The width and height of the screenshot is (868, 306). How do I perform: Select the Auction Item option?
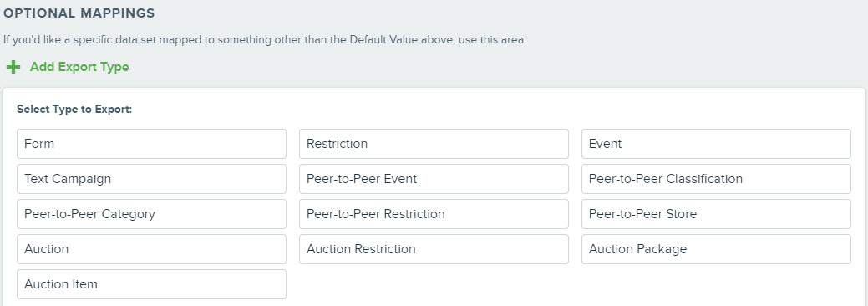point(152,284)
